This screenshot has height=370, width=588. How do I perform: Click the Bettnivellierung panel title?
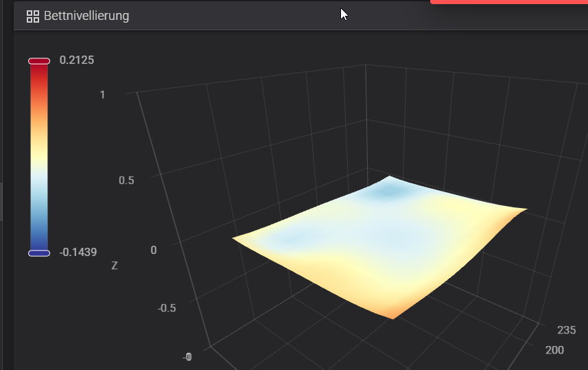86,16
